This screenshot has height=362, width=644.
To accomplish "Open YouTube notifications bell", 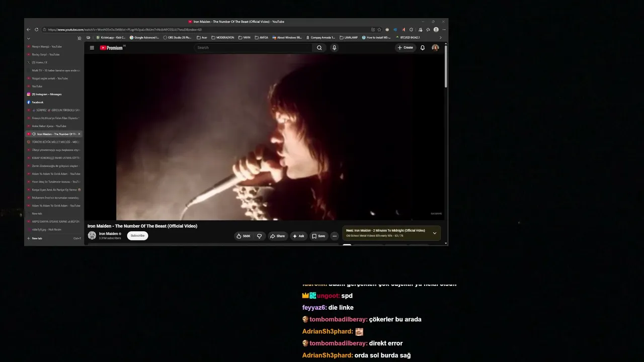I will click(x=423, y=48).
